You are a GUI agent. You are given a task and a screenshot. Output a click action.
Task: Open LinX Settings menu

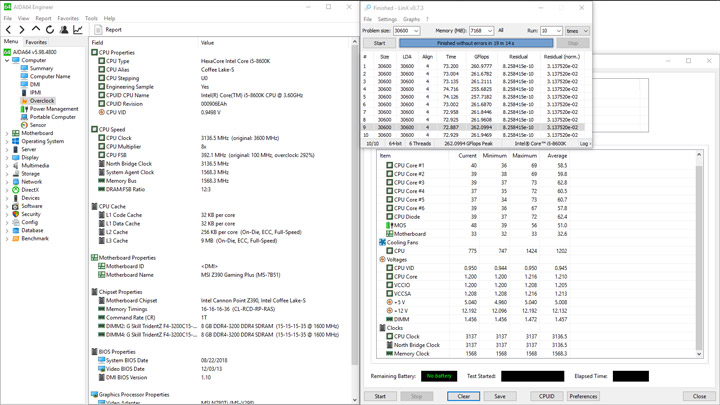coord(387,19)
